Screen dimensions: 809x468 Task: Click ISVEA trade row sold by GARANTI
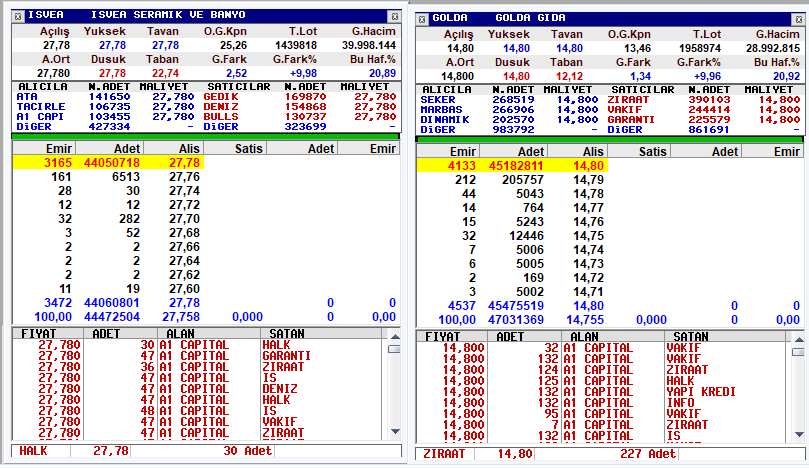199,356
